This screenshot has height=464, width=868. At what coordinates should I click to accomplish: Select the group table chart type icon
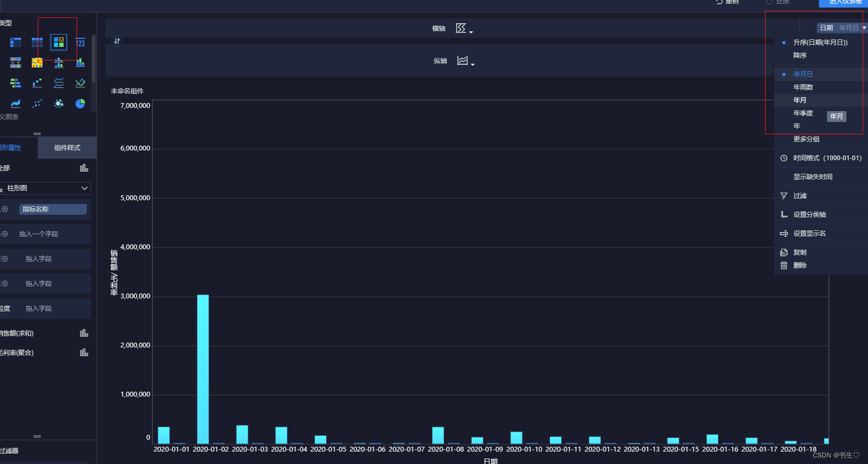[16, 42]
